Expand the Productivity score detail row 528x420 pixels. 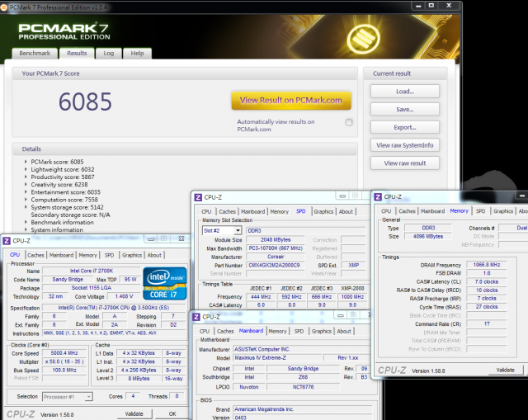click(26, 177)
